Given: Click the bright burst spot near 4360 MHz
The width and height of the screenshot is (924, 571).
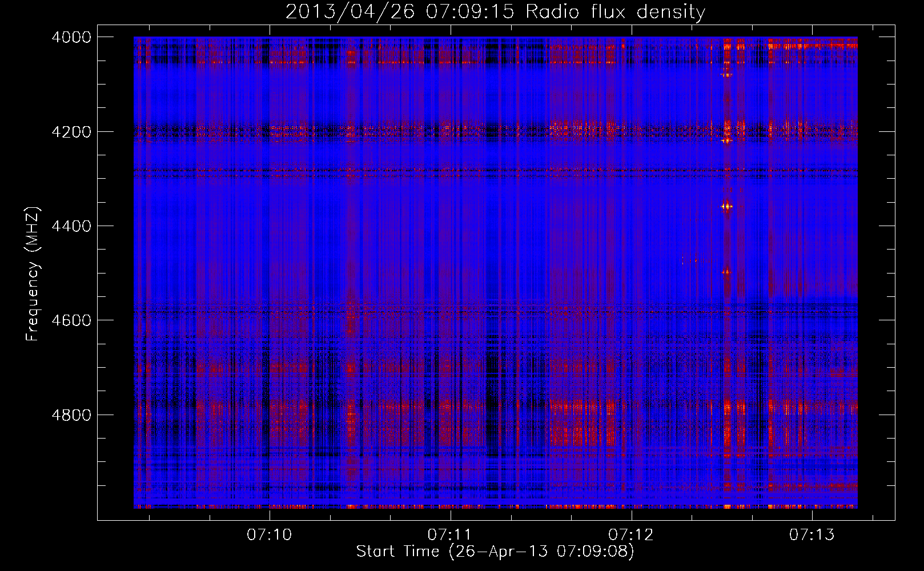Looking at the screenshot, I should [726, 207].
